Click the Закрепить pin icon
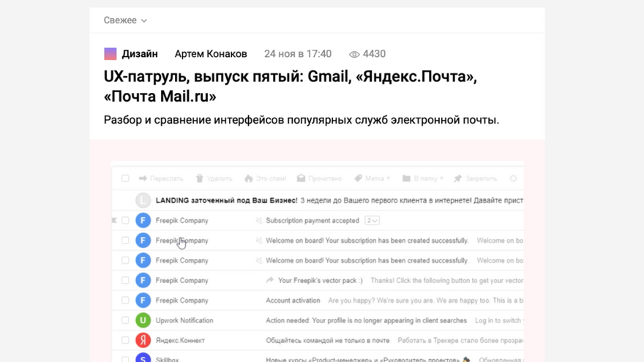This screenshot has width=644, height=362. tap(457, 178)
